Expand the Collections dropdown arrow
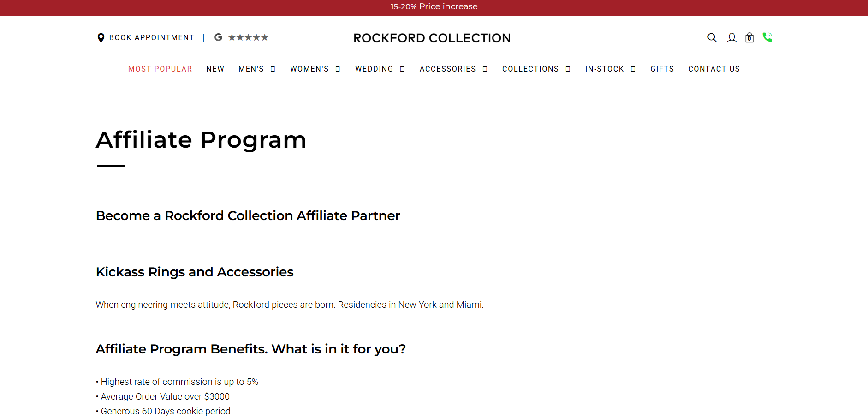This screenshot has width=868, height=419. pos(568,69)
